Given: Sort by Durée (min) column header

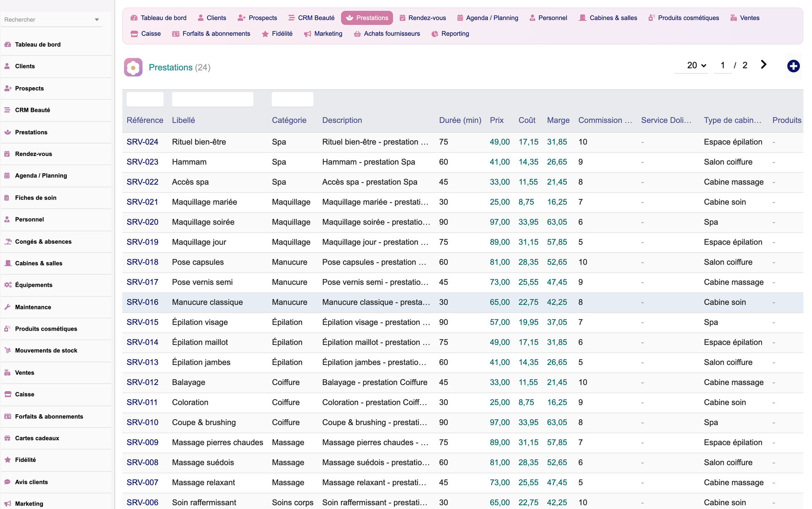Looking at the screenshot, I should [x=460, y=120].
